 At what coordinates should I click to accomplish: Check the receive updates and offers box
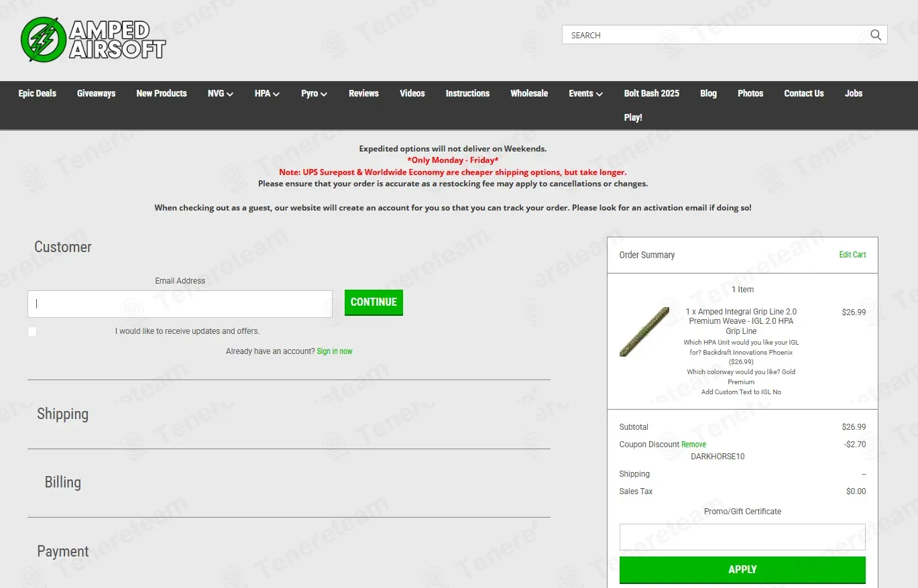(32, 332)
